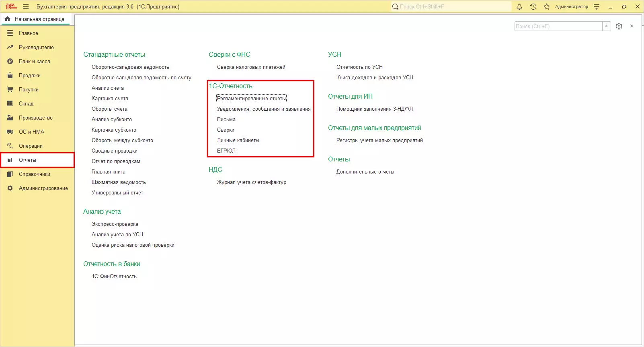This screenshot has height=347, width=644.
Task: Open the ОС и НМА truck icon
Action: [10, 132]
